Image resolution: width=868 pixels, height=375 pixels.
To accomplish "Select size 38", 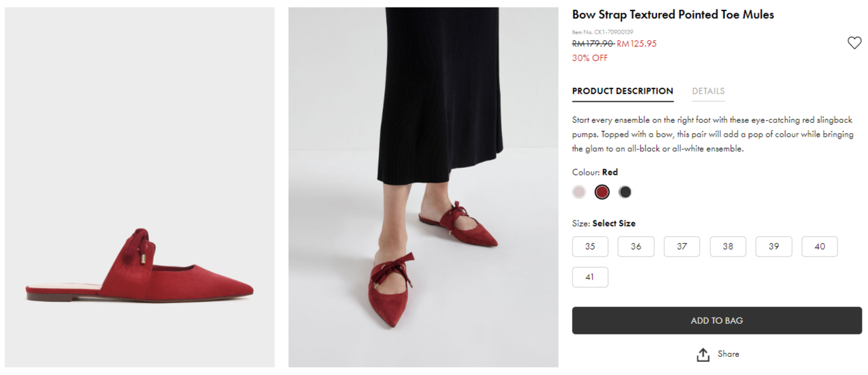I will [728, 246].
